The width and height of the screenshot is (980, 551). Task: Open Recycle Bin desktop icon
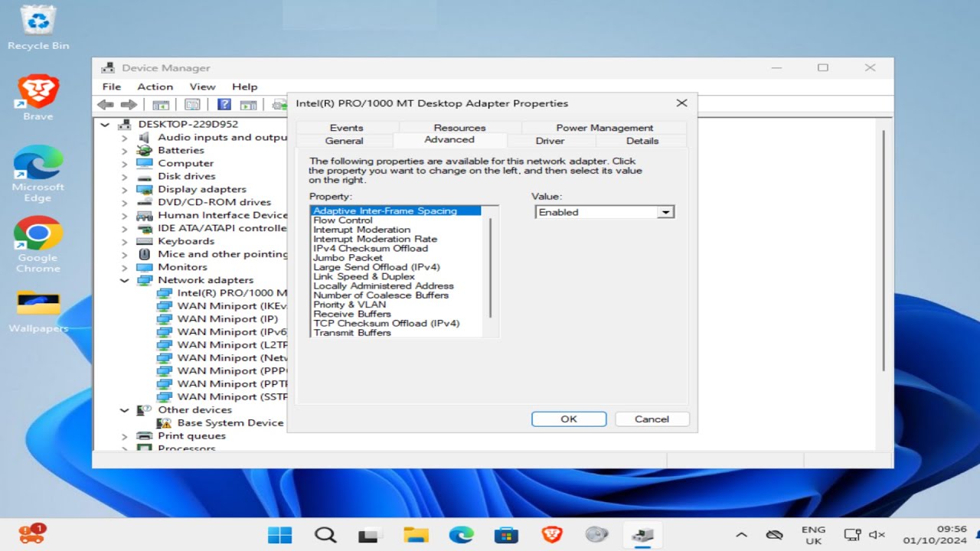point(38,28)
